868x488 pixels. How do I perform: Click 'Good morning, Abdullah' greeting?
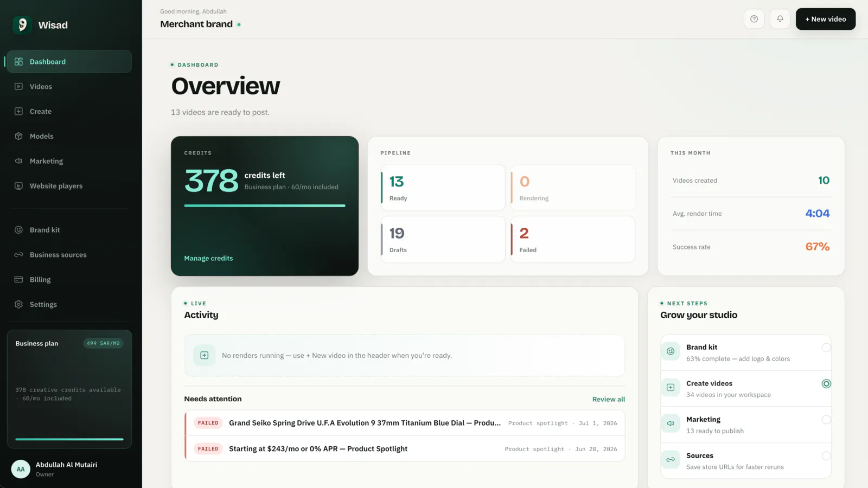click(193, 11)
